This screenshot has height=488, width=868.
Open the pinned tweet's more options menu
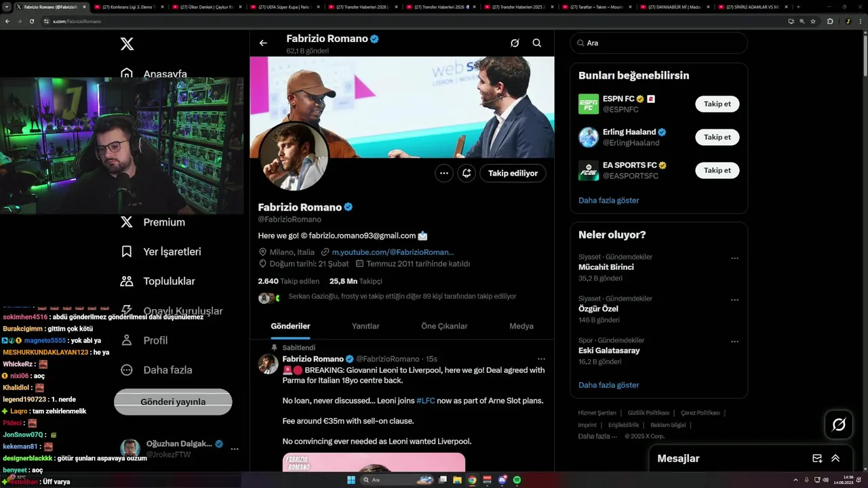click(x=541, y=359)
